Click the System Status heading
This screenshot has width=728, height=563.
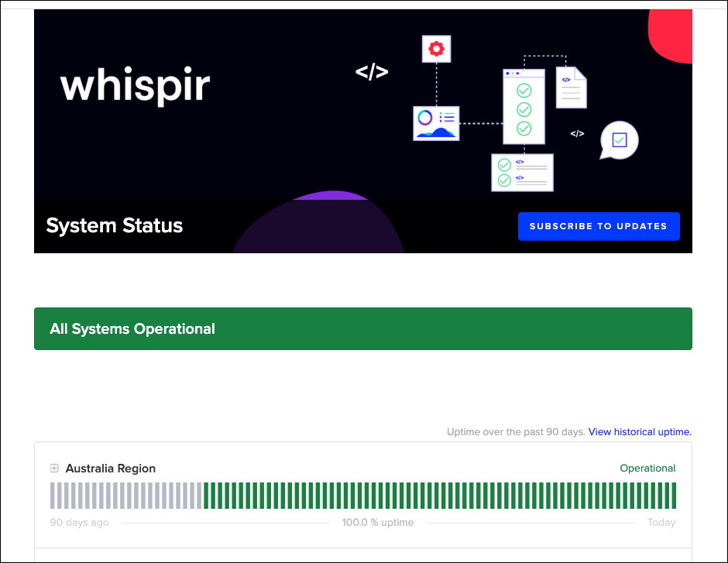coord(114,225)
